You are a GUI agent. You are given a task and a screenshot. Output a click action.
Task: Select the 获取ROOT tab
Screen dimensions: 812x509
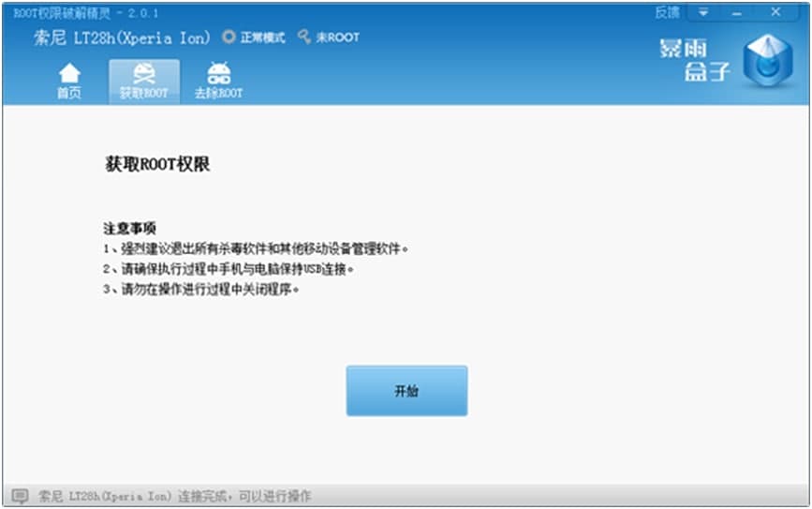tap(144, 82)
